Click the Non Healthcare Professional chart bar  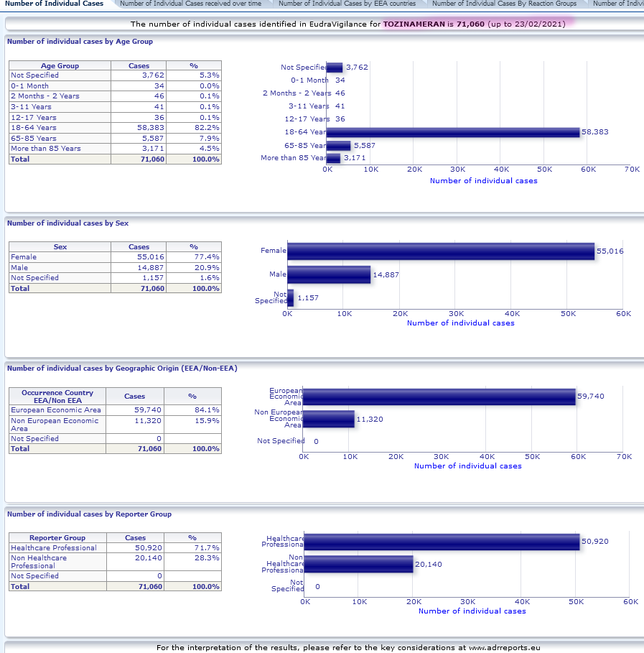[x=359, y=564]
